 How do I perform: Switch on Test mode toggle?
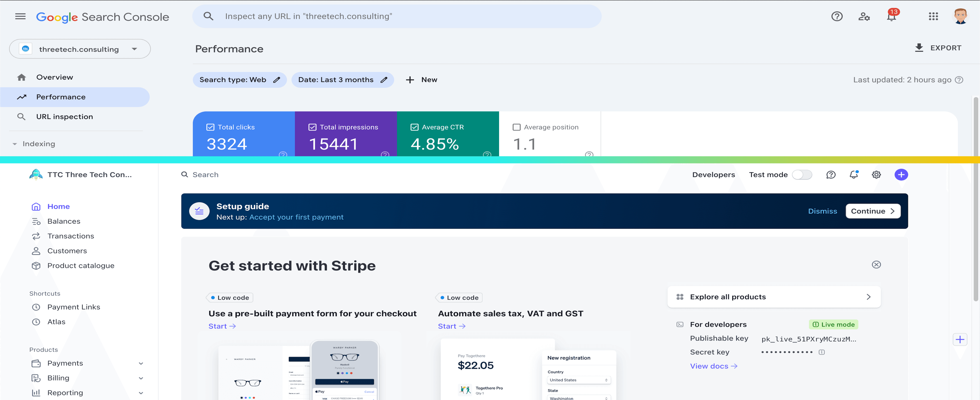802,175
